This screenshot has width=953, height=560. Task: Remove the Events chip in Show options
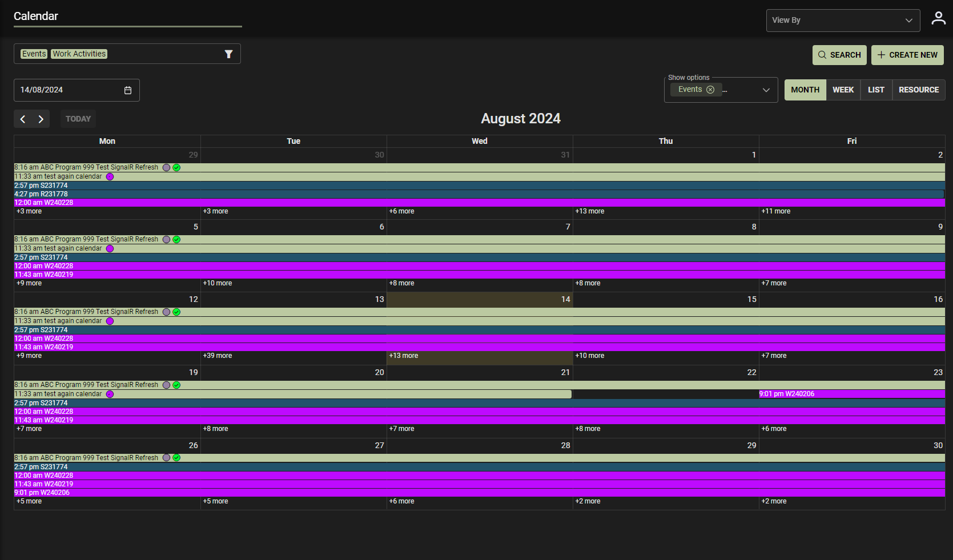pyautogui.click(x=710, y=90)
